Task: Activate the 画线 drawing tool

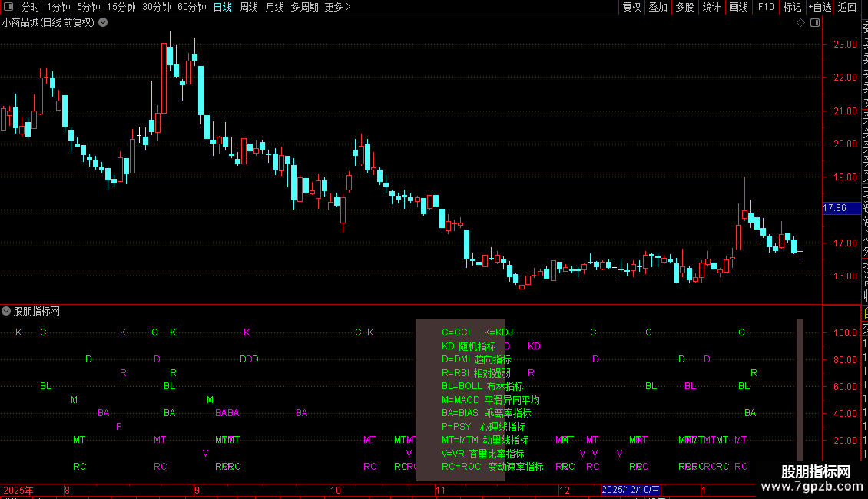Action: (738, 7)
